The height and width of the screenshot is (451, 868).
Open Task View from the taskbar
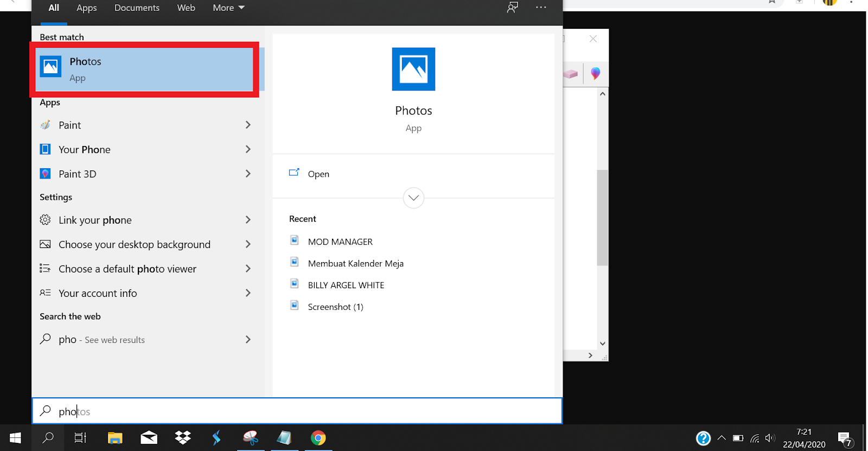point(80,437)
